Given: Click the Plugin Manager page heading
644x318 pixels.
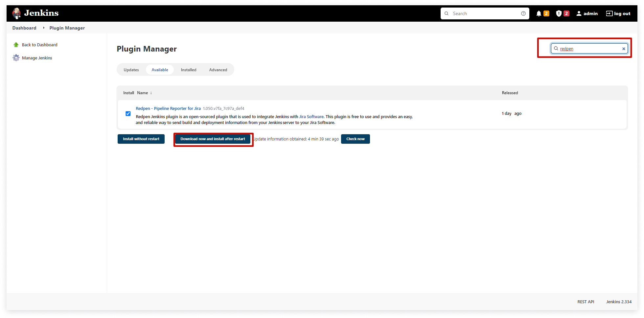Looking at the screenshot, I should [147, 49].
